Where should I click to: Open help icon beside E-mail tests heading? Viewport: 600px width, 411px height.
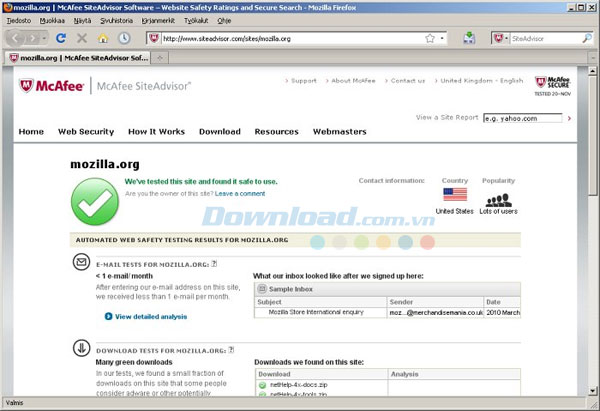pos(214,263)
